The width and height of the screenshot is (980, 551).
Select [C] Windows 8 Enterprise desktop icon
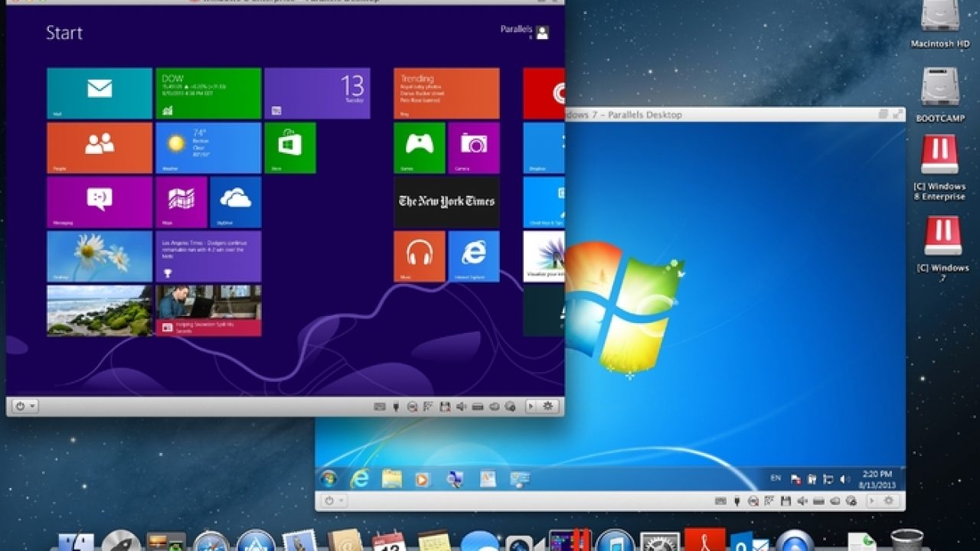[x=940, y=168]
